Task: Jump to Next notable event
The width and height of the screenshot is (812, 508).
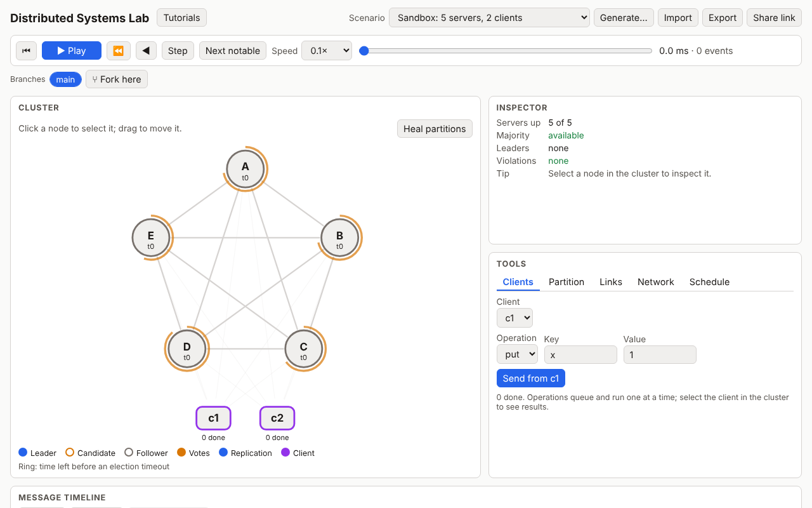Action: tap(233, 51)
